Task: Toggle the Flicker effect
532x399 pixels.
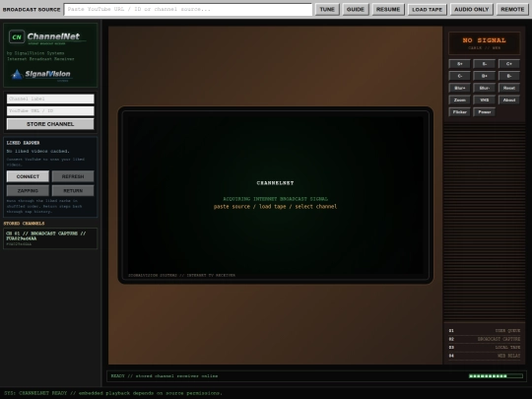Action: 460,112
